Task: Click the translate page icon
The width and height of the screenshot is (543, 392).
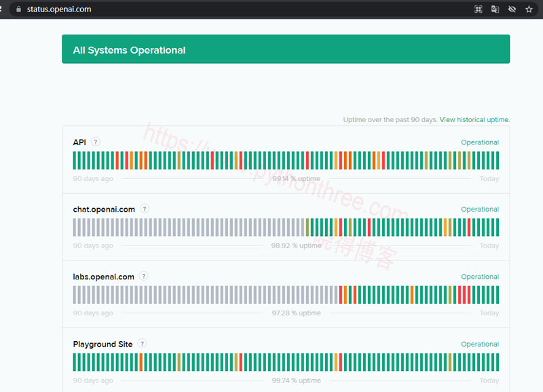Action: 495,9
